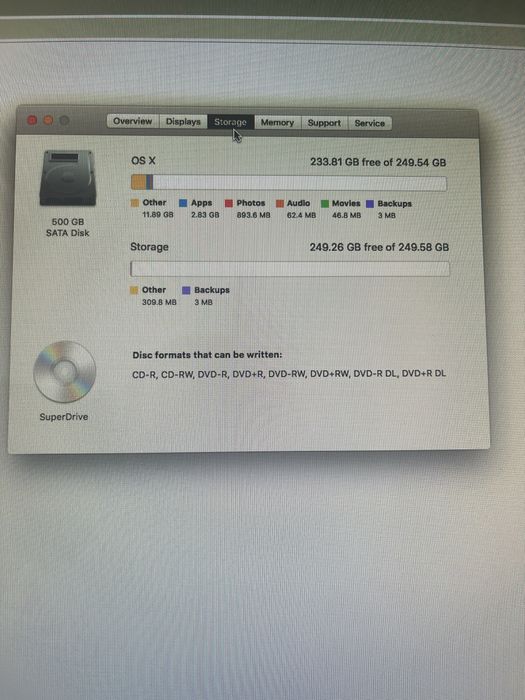Select the Storage tab

click(x=230, y=122)
